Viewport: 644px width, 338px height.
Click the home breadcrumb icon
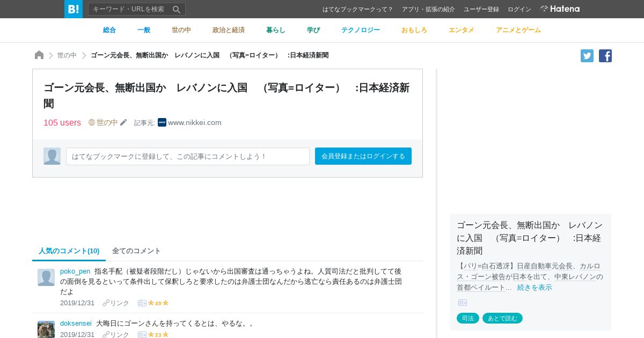pyautogui.click(x=39, y=55)
